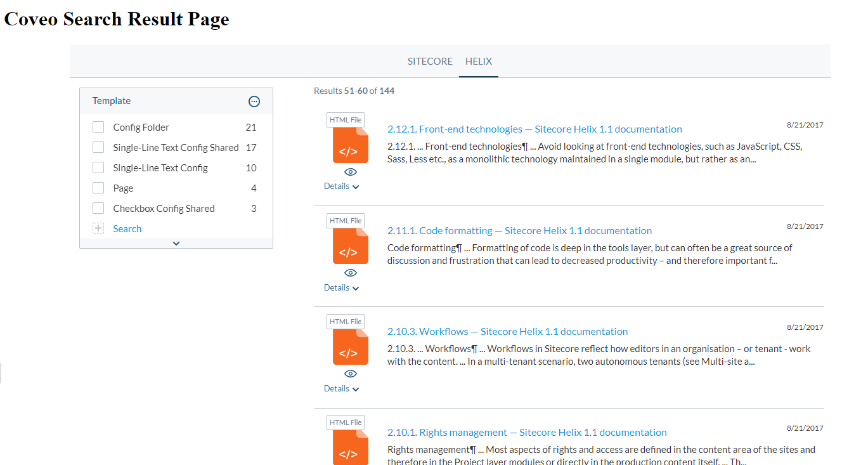
Task: Click the Results 51-60 of 144 summary
Action: (x=354, y=91)
